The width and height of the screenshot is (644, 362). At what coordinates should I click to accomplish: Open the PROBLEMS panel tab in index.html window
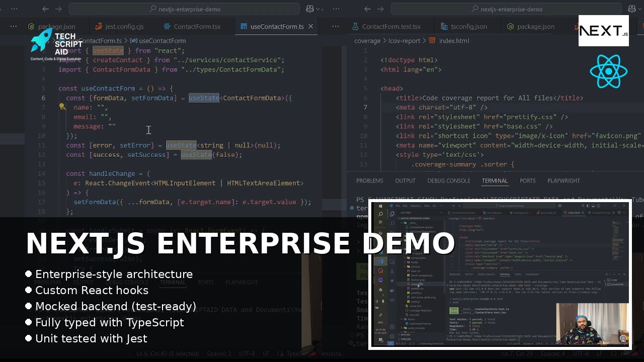370,180
